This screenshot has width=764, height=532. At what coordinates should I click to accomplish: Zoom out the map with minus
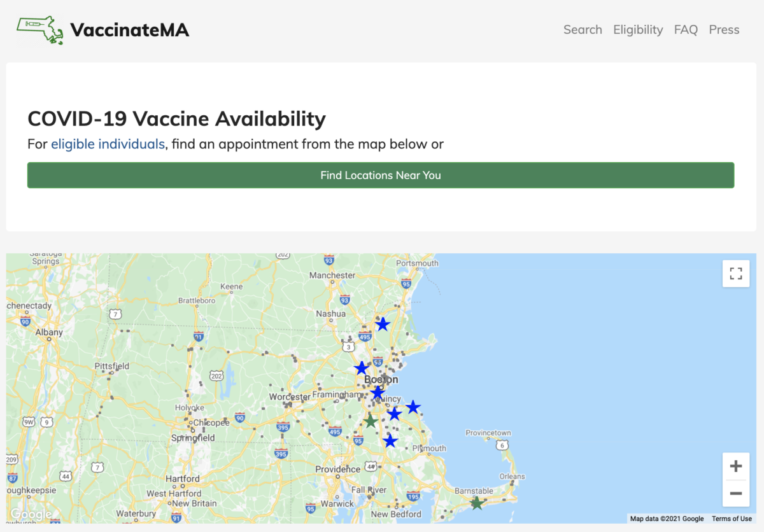[x=736, y=493]
